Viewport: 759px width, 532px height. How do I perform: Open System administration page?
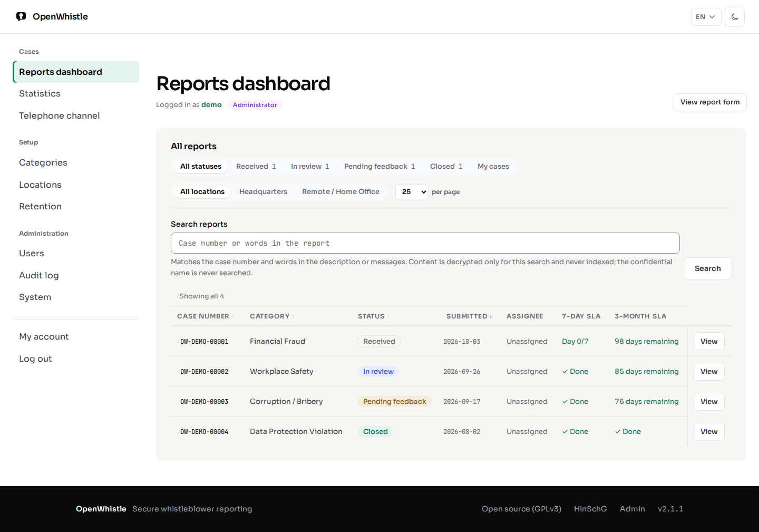76,297
